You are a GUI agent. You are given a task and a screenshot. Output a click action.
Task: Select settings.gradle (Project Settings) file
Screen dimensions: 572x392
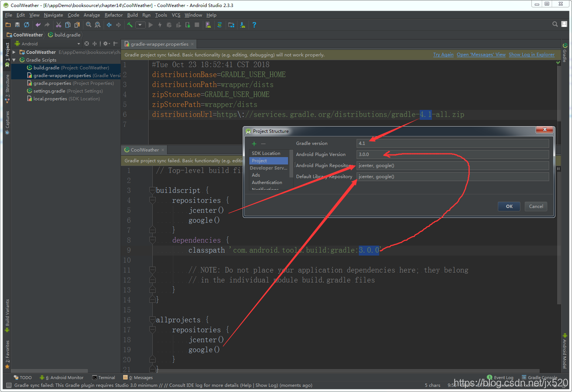pyautogui.click(x=65, y=91)
